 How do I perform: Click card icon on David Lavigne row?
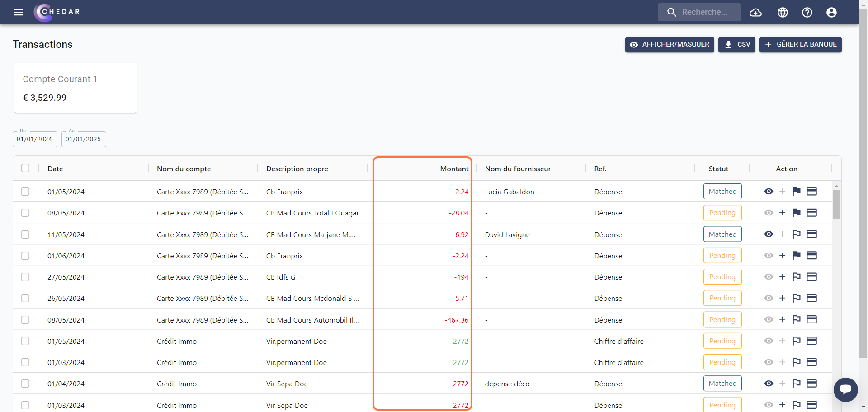812,234
